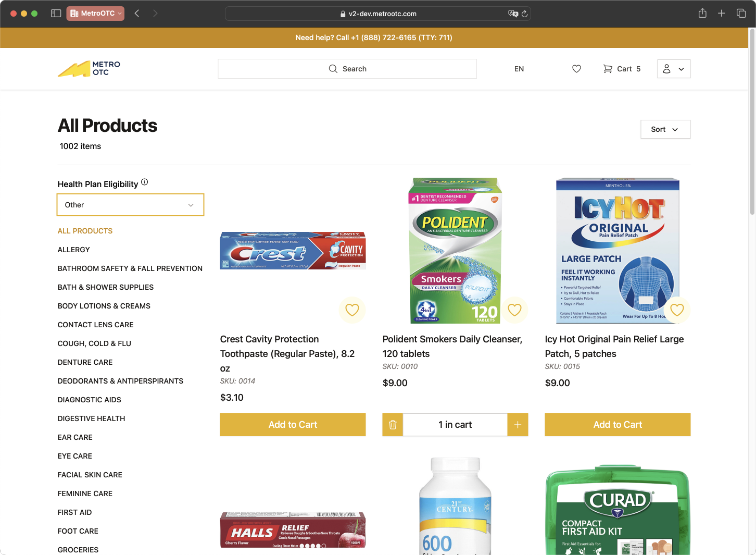Viewport: 756px width, 555px height.
Task: Toggle favorite on Polident Smokers Cleanser
Action: (x=514, y=310)
